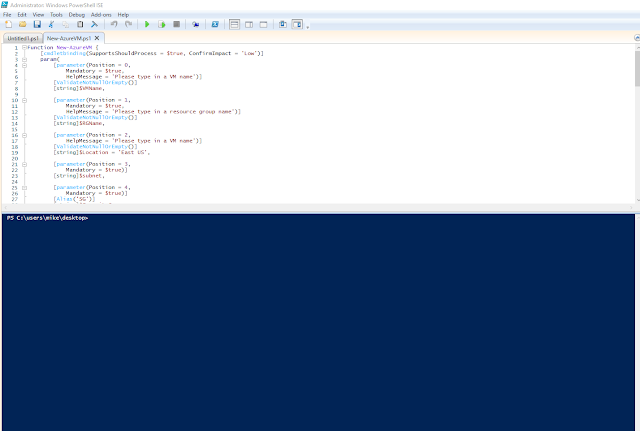The height and width of the screenshot is (431, 640).
Task: Open the Debug menu
Action: tap(77, 15)
